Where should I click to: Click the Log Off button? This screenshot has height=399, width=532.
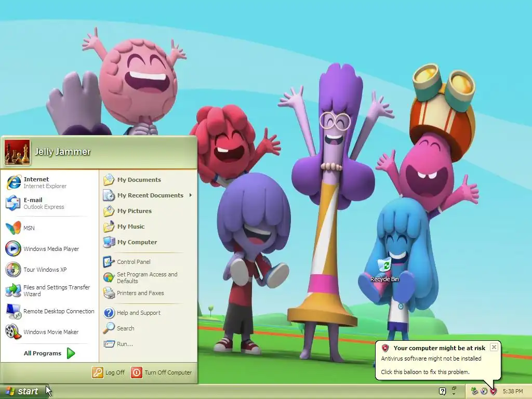tap(109, 372)
